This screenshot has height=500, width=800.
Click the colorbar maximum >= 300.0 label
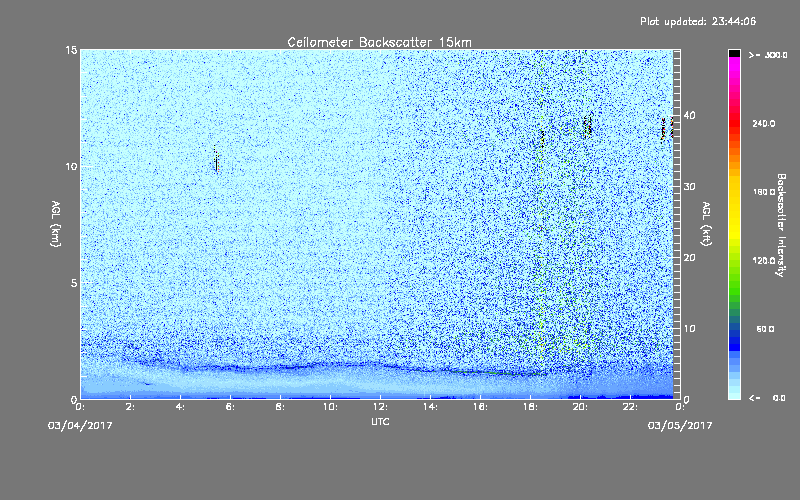coord(767,55)
